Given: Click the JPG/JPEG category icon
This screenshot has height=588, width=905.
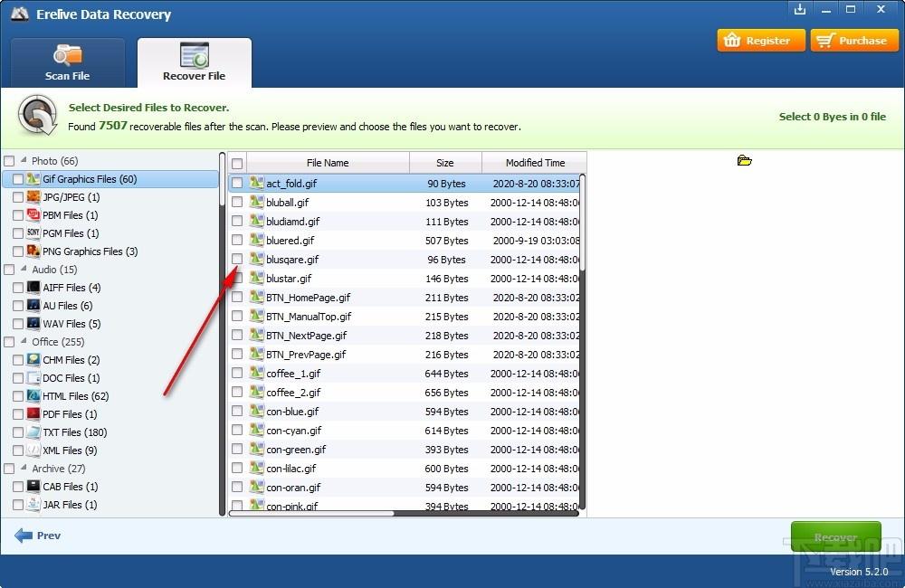Looking at the screenshot, I should point(33,197).
